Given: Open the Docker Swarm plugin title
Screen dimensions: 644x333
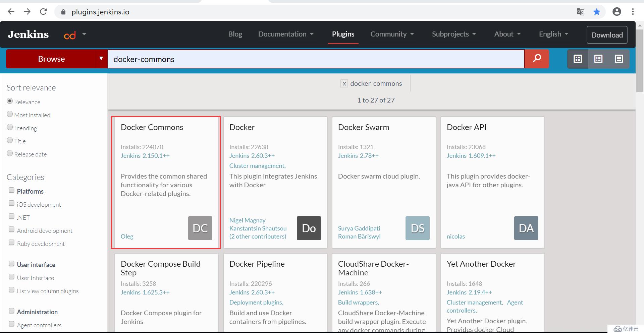Looking at the screenshot, I should [364, 127].
